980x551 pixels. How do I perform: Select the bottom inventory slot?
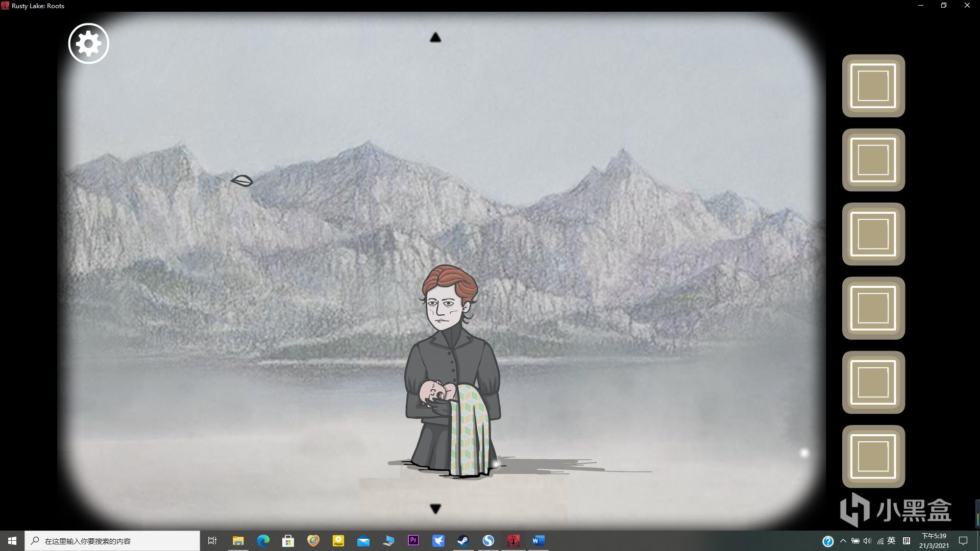pyautogui.click(x=873, y=456)
